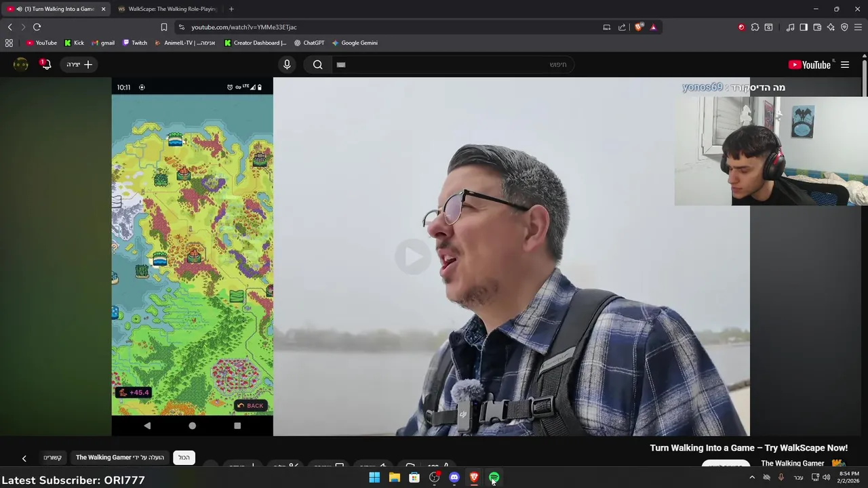Open the Creator Dashboard bookmark
The width and height of the screenshot is (868, 488).
(255, 43)
